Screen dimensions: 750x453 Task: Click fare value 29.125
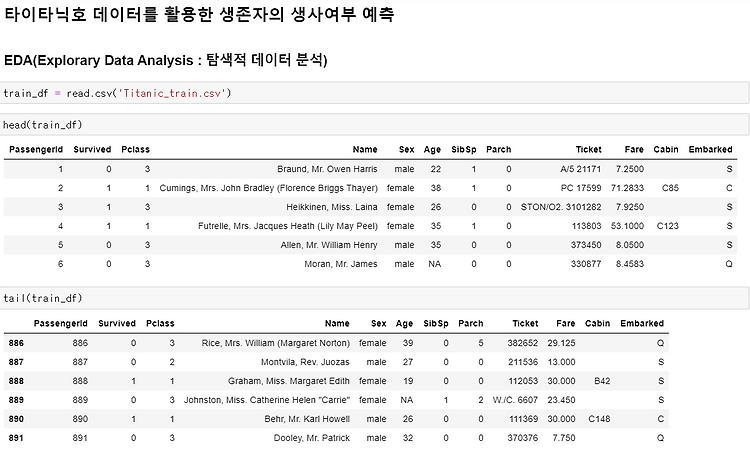(x=561, y=343)
